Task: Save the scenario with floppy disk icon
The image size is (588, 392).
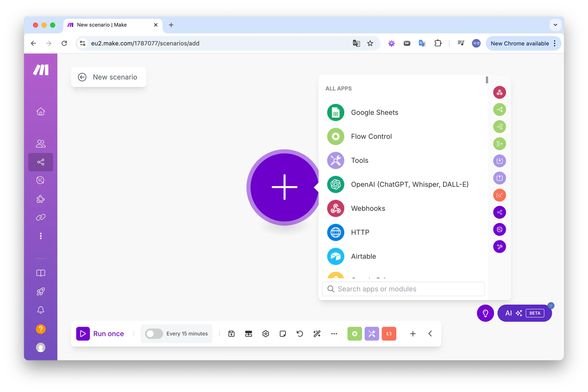Action: tap(231, 334)
